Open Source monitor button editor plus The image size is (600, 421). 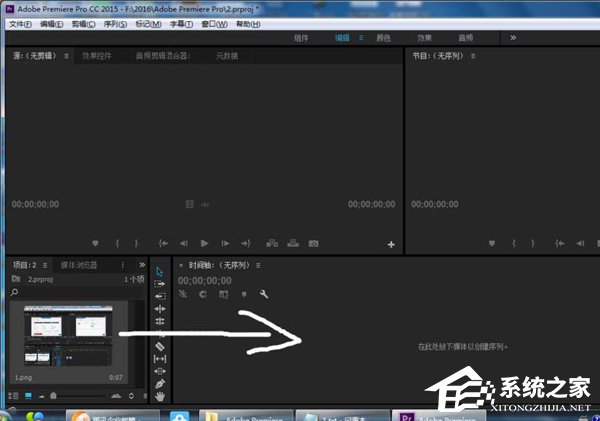[391, 244]
